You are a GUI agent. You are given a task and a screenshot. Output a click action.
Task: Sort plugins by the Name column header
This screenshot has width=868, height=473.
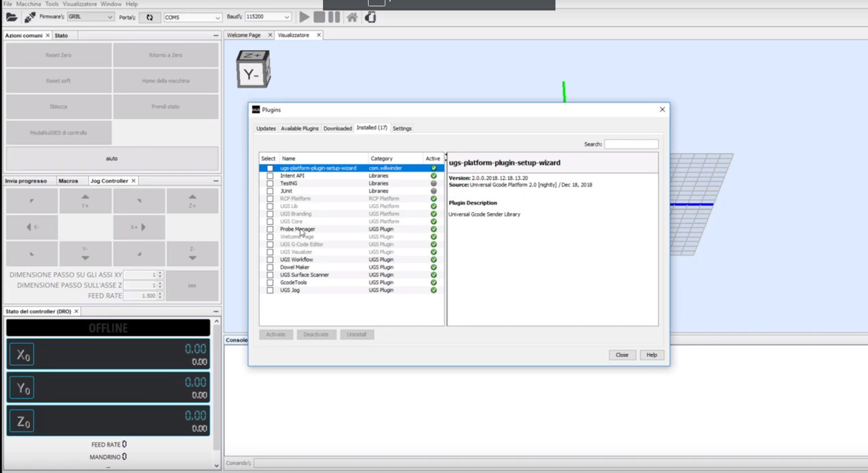point(324,159)
